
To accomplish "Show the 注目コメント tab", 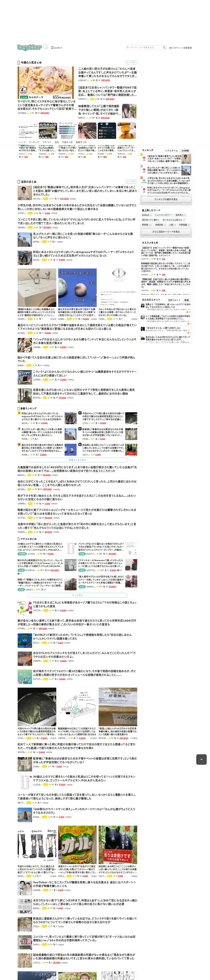I will [x=174, y=300].
